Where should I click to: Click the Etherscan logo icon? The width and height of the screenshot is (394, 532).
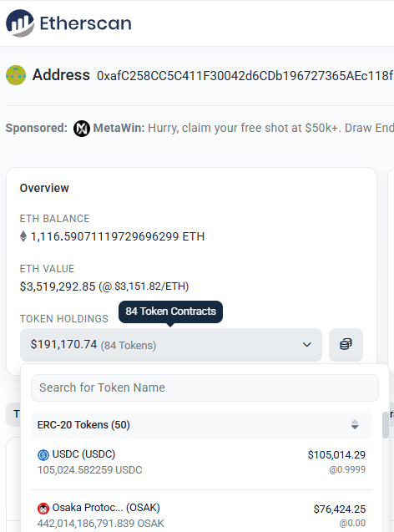click(x=20, y=23)
